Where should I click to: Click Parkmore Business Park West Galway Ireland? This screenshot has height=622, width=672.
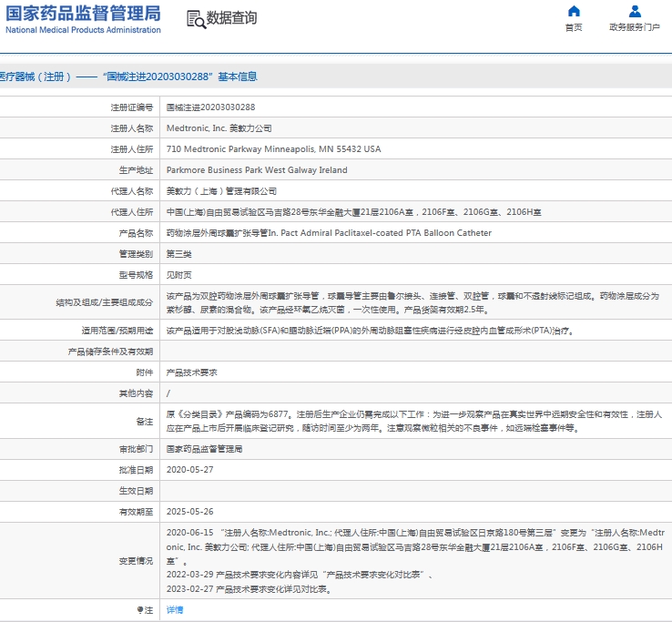257,170
